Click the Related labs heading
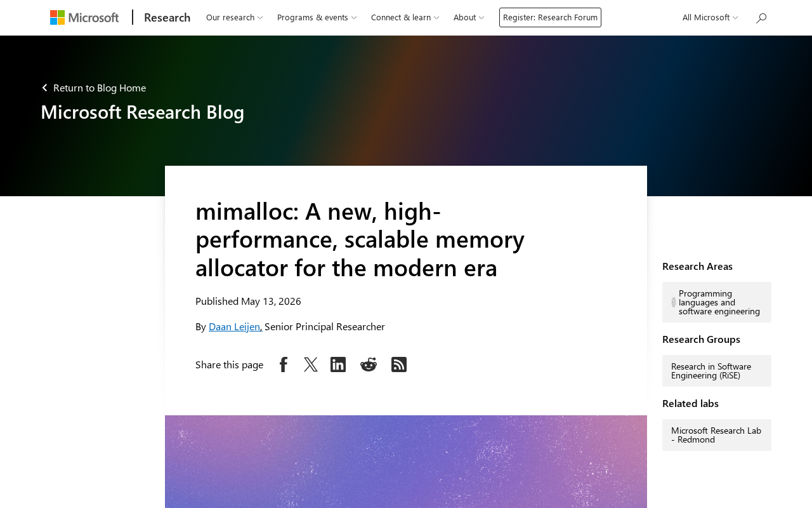 point(690,403)
